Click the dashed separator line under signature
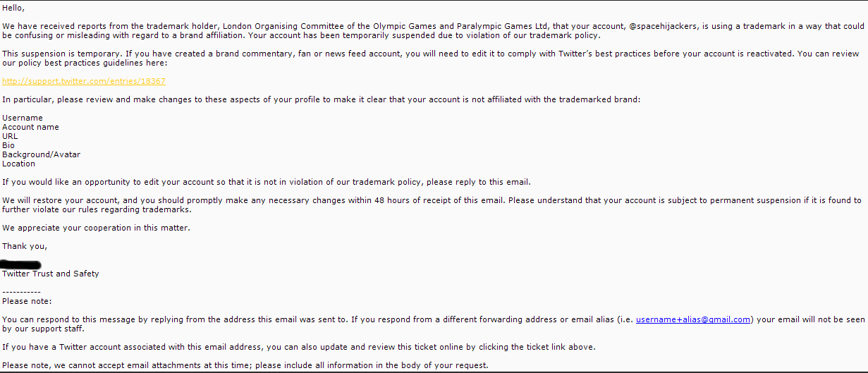The image size is (868, 373). coord(21,292)
